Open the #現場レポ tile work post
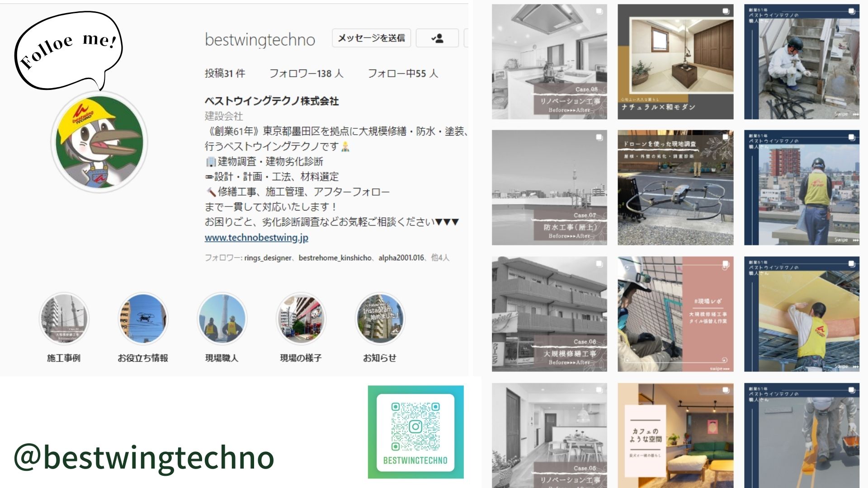The height and width of the screenshot is (488, 868). coord(675,314)
